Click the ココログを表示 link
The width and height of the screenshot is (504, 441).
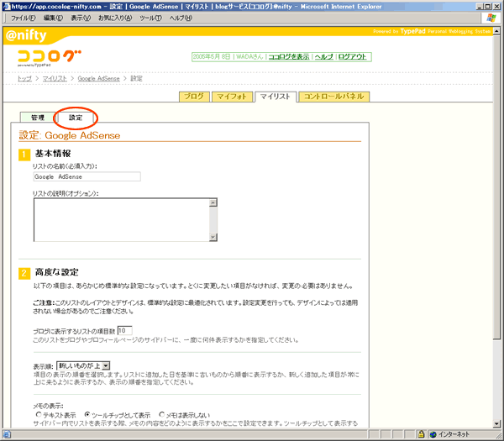[287, 56]
